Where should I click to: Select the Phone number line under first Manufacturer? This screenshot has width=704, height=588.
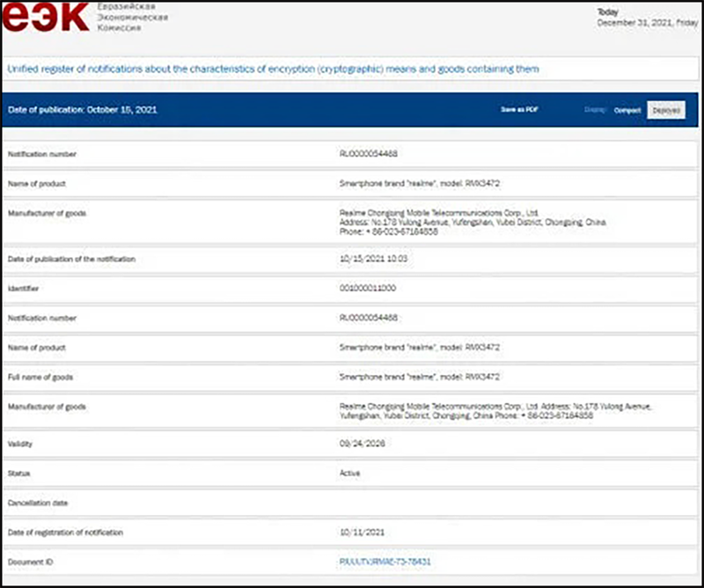(x=388, y=232)
